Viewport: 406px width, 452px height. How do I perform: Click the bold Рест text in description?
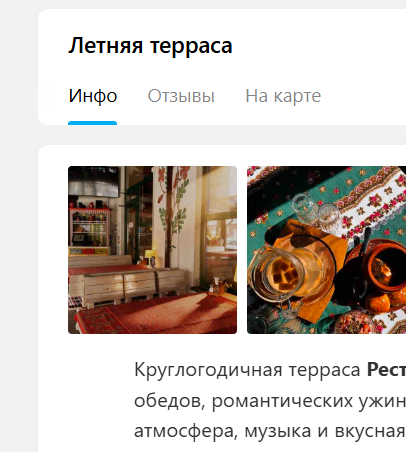[x=386, y=370]
